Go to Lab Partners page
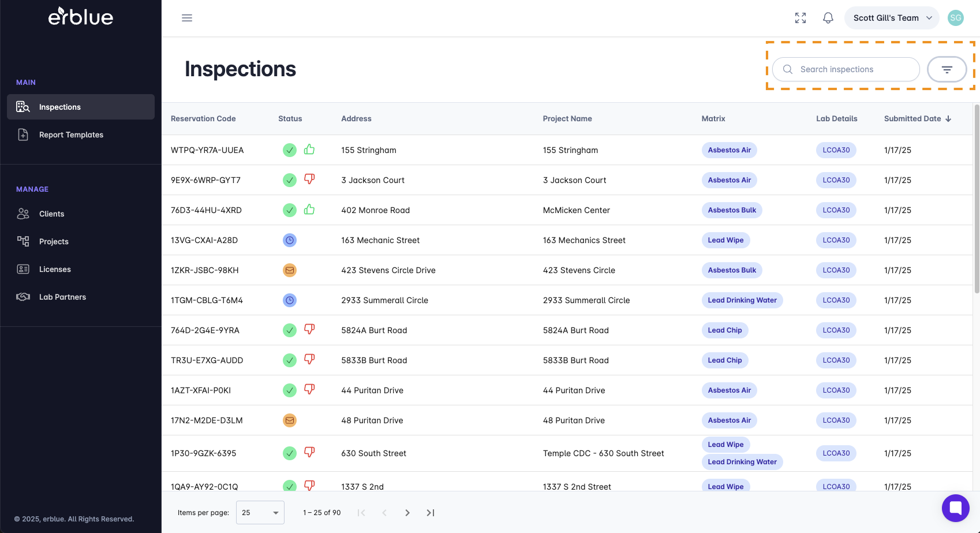 [62, 297]
